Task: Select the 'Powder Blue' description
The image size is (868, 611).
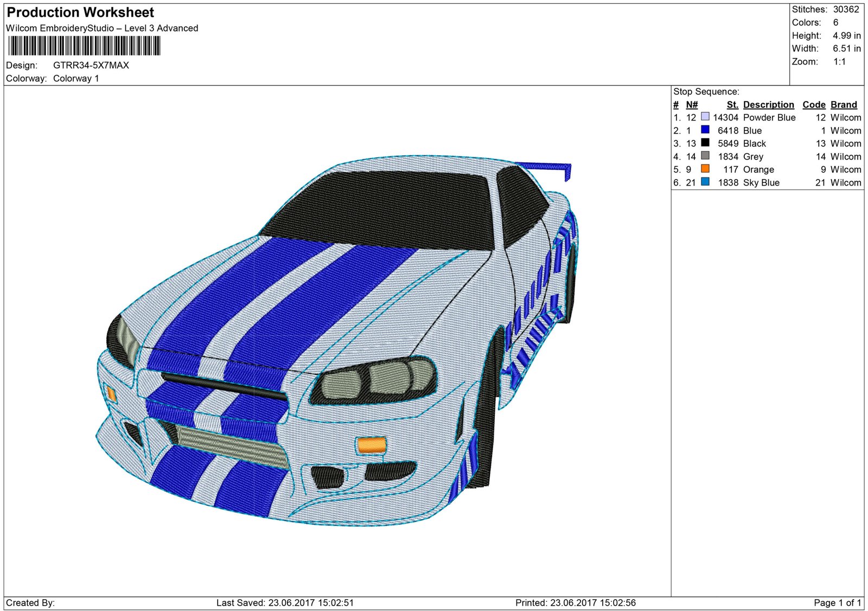Action: (x=769, y=117)
